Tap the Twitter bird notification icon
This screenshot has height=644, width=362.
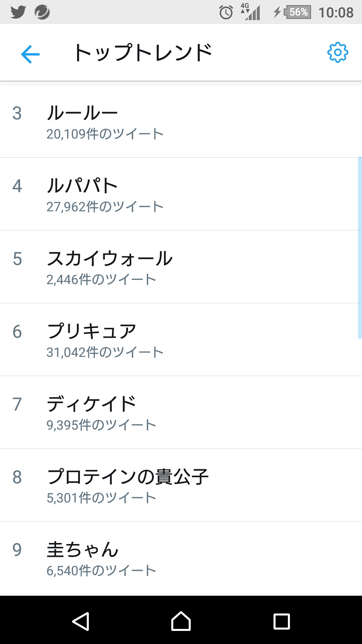click(x=18, y=12)
